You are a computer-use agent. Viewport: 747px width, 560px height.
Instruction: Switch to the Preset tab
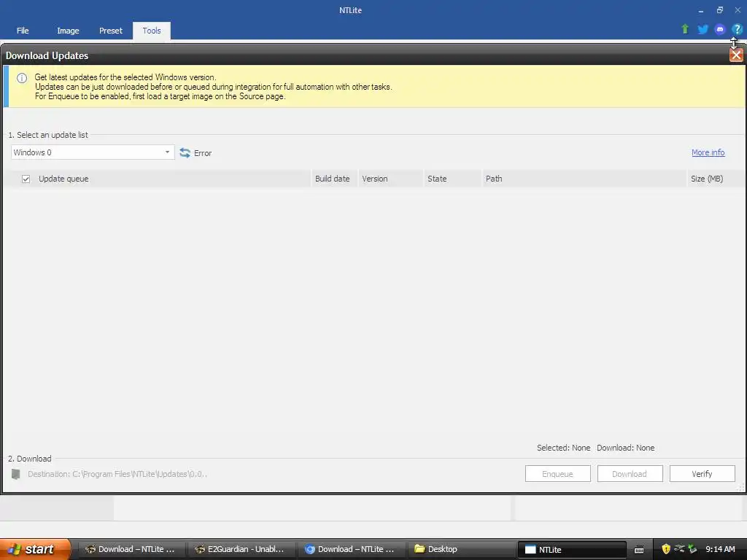click(111, 31)
